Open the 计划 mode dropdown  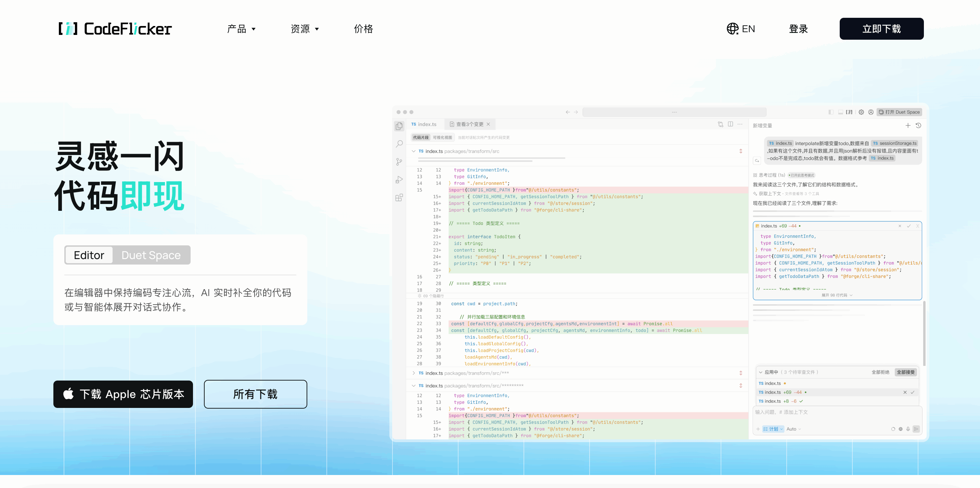point(773,429)
